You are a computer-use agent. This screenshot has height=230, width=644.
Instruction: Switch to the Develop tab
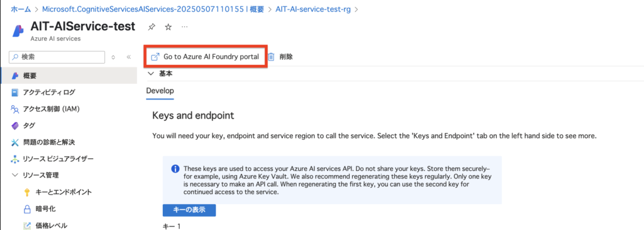[160, 91]
